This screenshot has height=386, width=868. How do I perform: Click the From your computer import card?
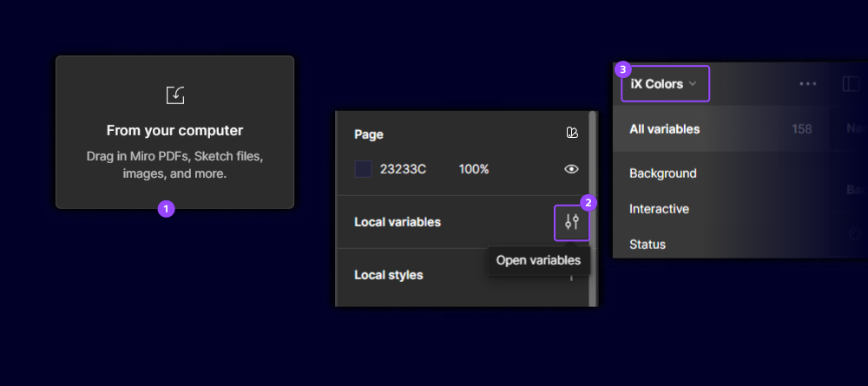tap(175, 132)
